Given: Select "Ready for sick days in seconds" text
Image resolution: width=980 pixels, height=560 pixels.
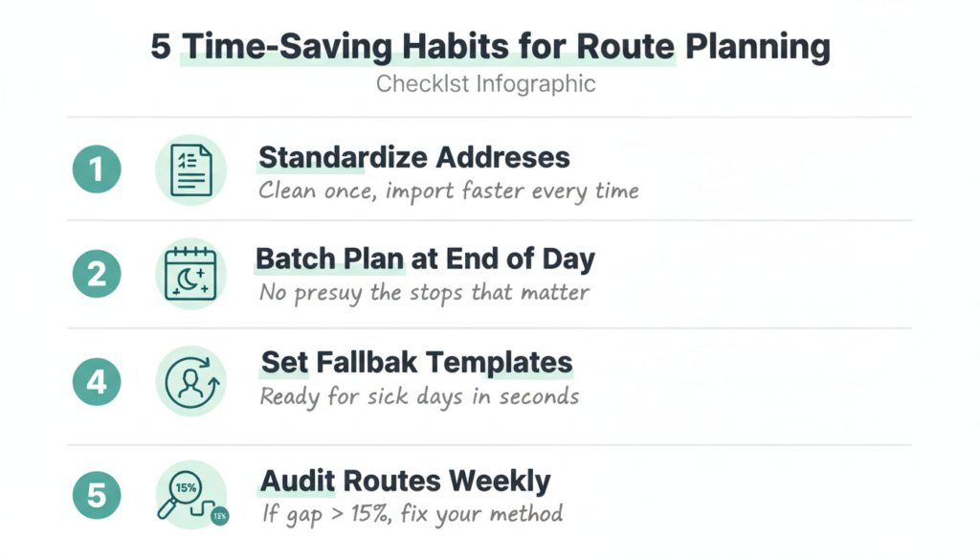Looking at the screenshot, I should pyautogui.click(x=419, y=395).
